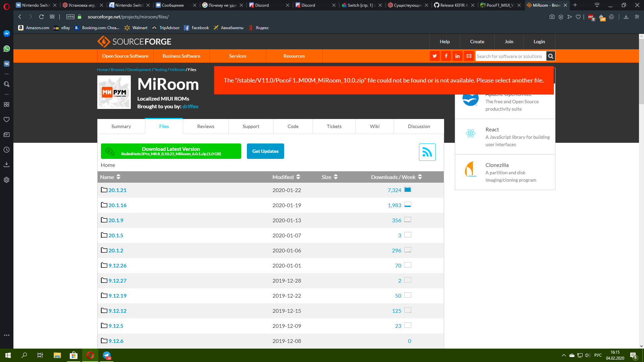
Task: Open sidebar search icon
Action: (x=6, y=84)
